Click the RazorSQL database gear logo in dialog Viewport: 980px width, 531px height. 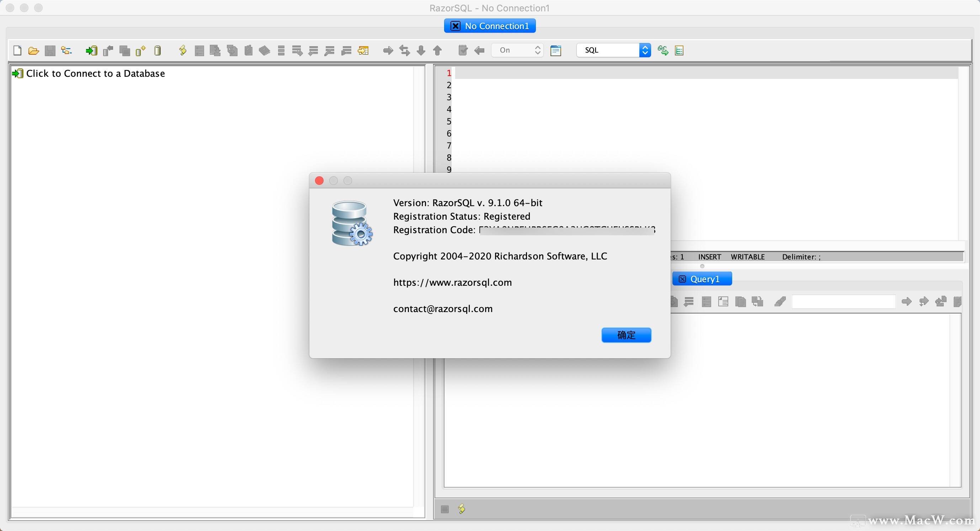352,223
